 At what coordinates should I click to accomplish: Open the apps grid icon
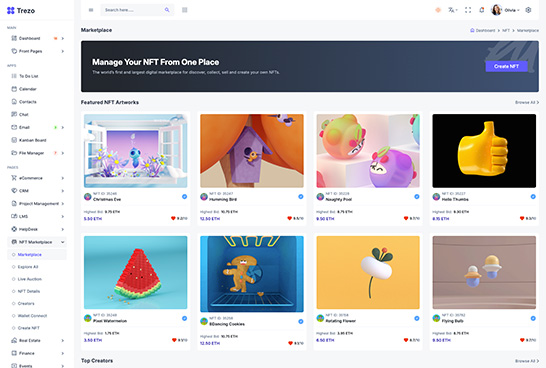pyautogui.click(x=185, y=10)
